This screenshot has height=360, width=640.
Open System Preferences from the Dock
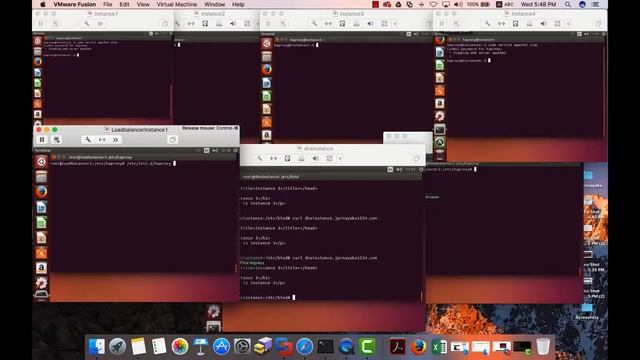(242, 347)
